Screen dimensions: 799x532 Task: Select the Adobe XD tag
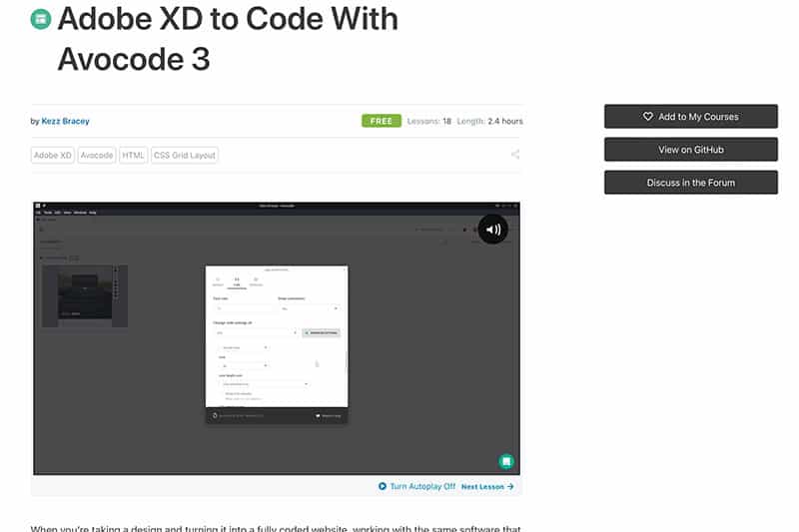point(53,156)
